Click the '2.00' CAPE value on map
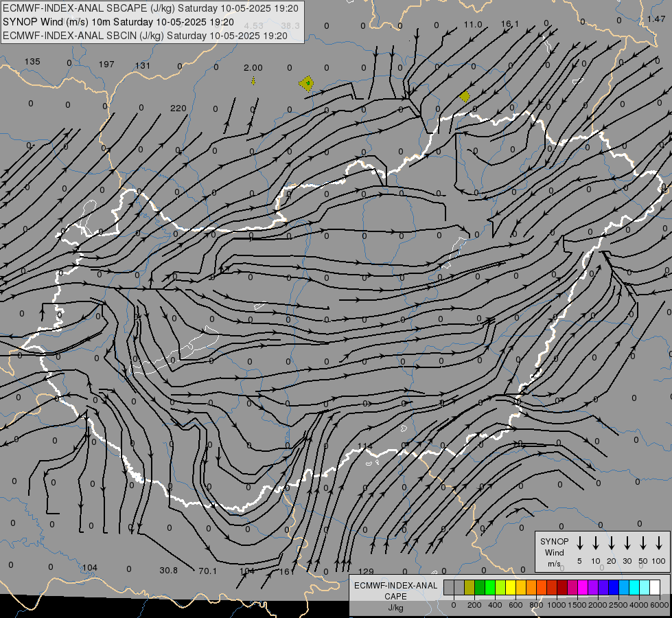This screenshot has width=672, height=618. click(253, 68)
